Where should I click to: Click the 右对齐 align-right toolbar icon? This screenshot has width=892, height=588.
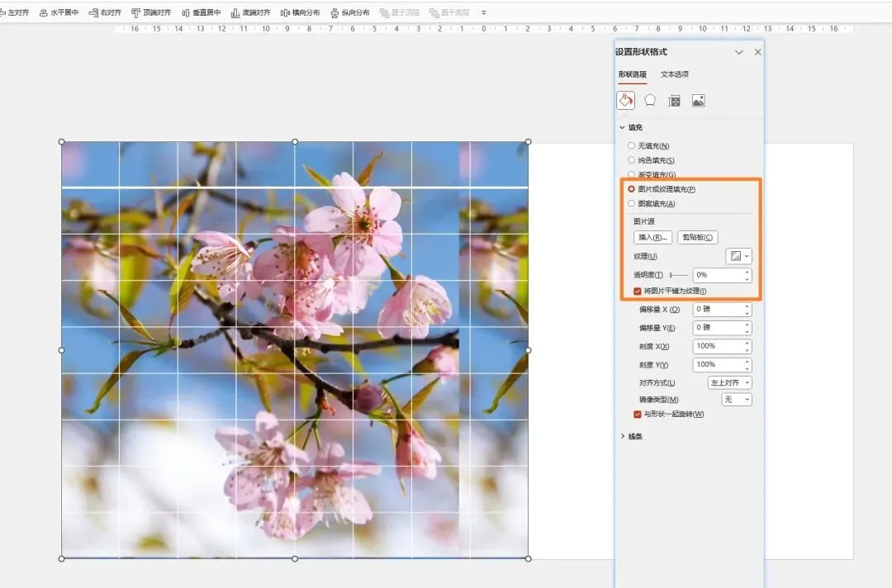tap(94, 12)
